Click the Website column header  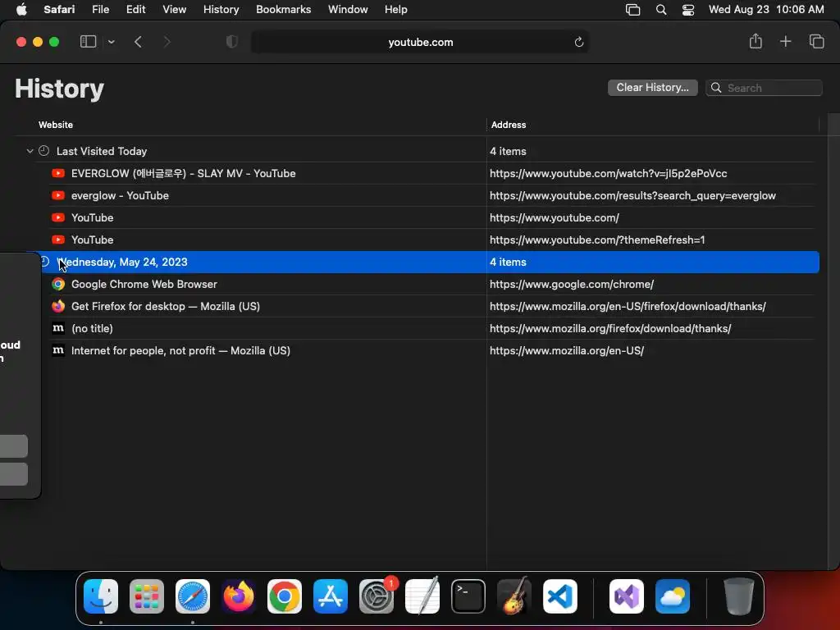pyautogui.click(x=56, y=125)
